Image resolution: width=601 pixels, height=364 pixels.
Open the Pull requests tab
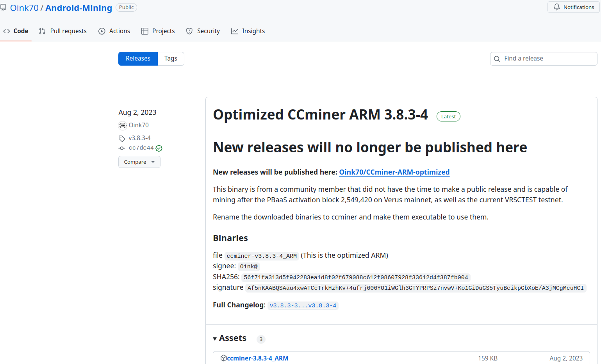click(x=63, y=31)
